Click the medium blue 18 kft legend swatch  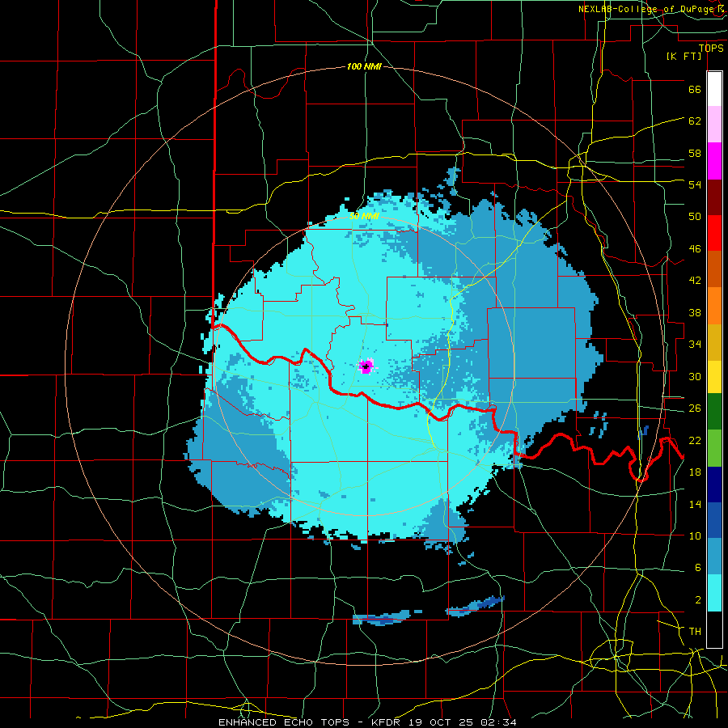click(714, 520)
